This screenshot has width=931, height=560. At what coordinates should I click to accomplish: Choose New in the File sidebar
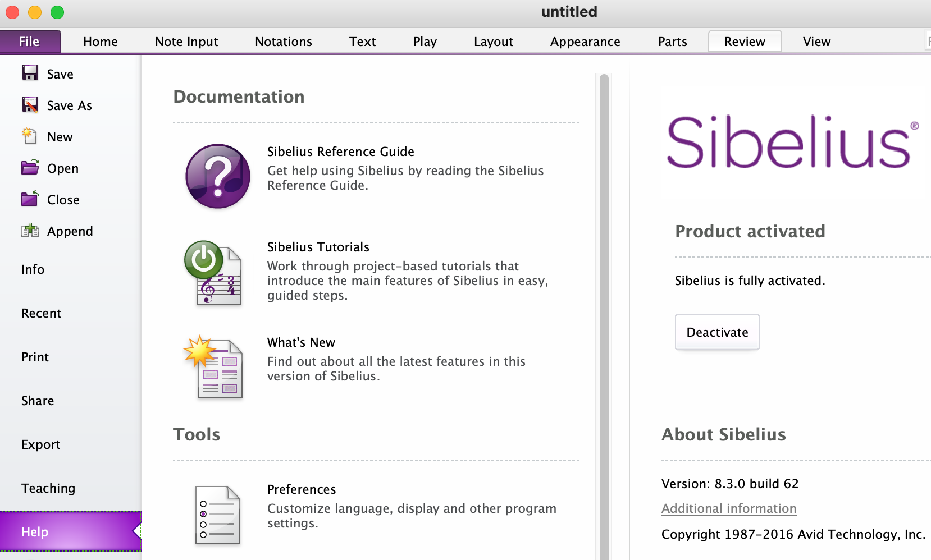[x=60, y=137]
